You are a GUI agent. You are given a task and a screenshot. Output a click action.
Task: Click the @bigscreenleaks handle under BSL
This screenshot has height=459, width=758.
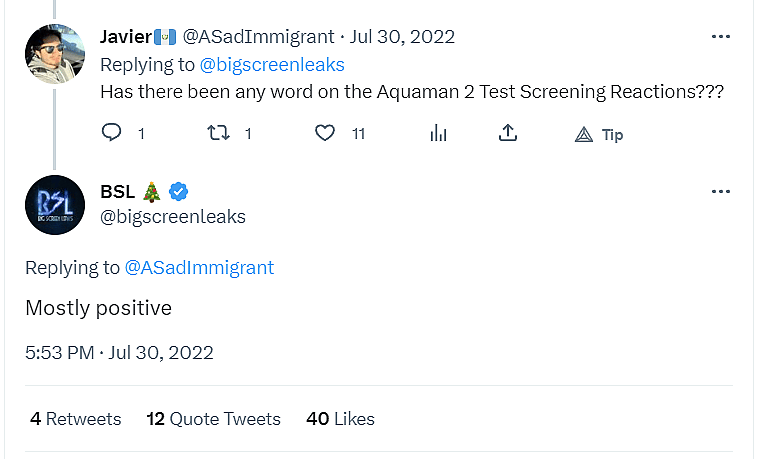coord(173,216)
